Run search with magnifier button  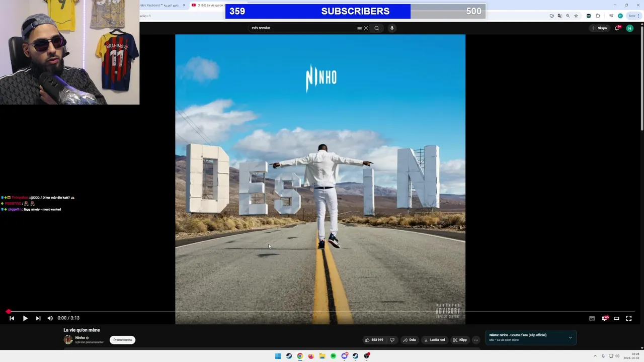pyautogui.click(x=376, y=28)
